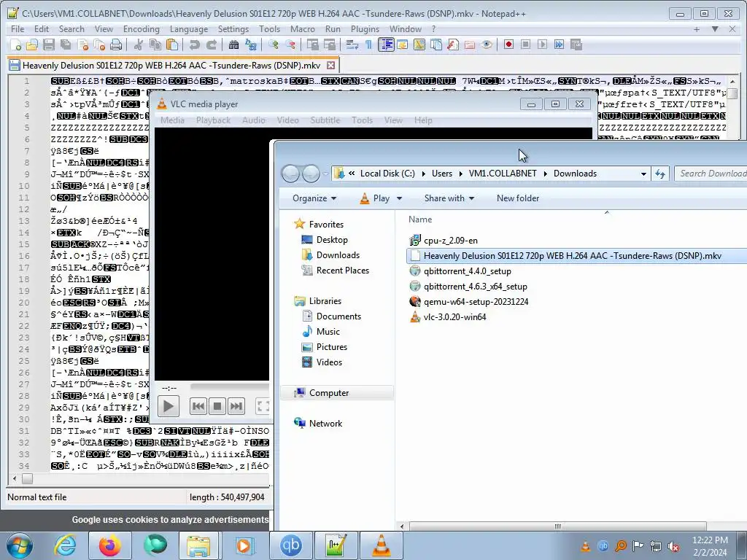The height and width of the screenshot is (560, 747).
Task: Open the Language menu
Action: [189, 29]
